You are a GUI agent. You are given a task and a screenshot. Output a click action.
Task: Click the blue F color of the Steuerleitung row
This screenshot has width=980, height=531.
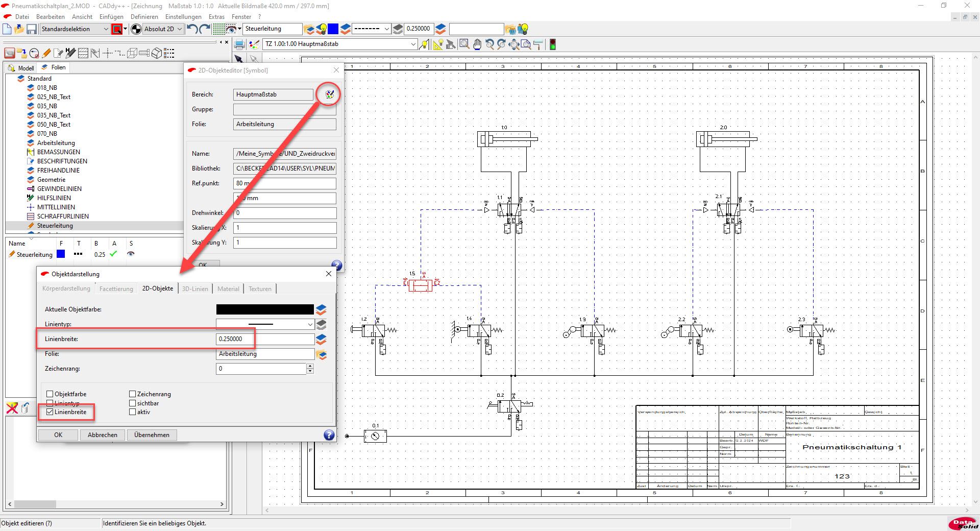[61, 254]
